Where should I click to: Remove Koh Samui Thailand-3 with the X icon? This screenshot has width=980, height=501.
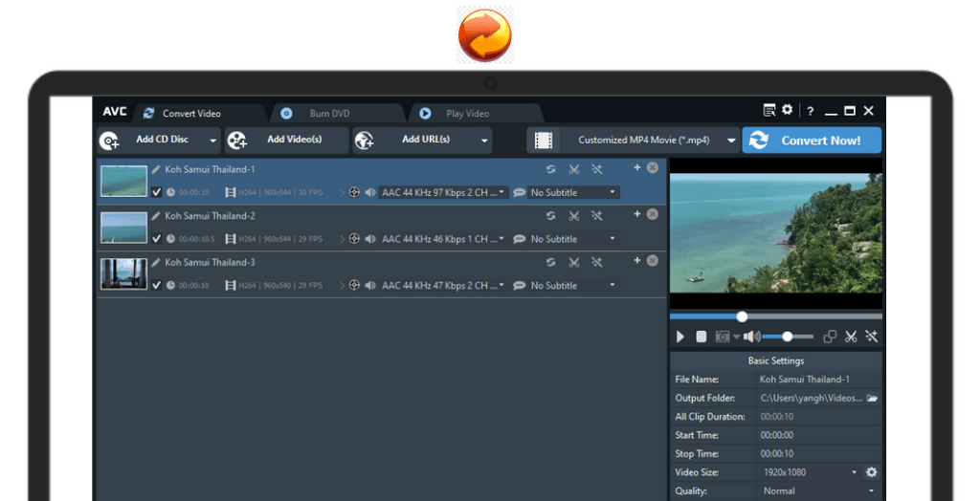[653, 260]
